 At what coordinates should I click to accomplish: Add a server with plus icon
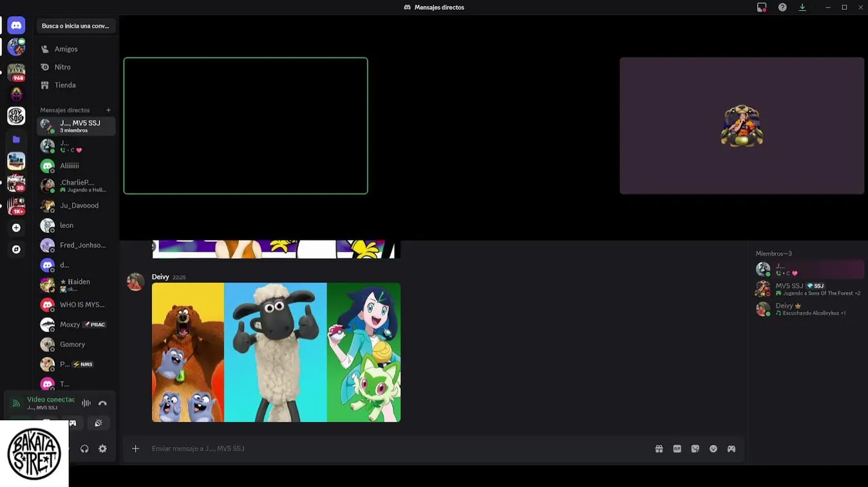point(16,228)
